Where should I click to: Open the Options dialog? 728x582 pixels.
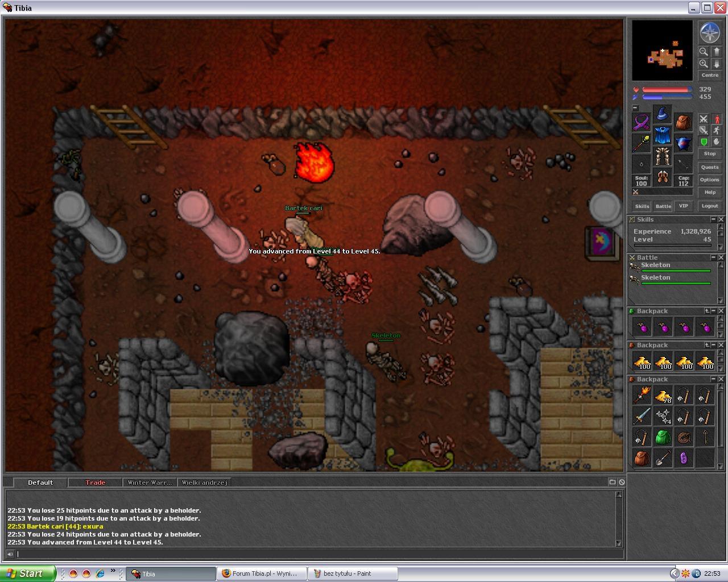click(x=710, y=180)
